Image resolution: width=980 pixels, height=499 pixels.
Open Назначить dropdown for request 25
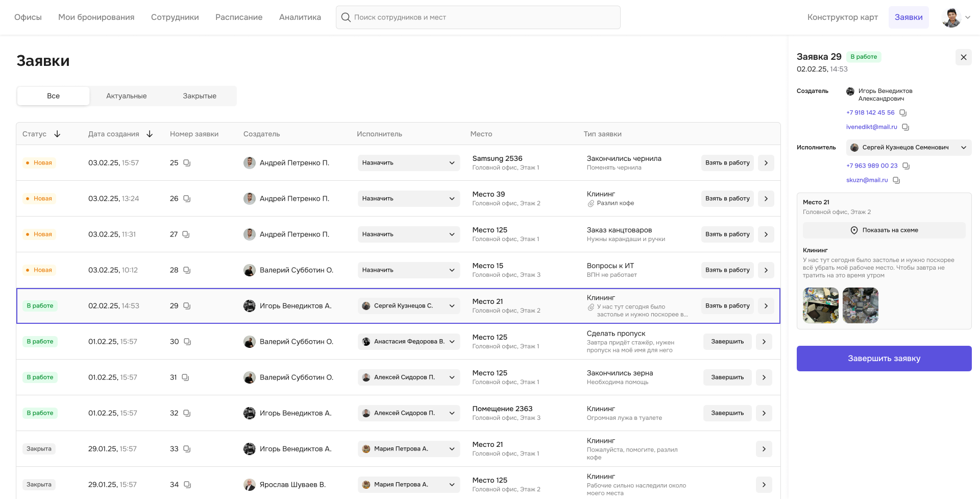(x=408, y=163)
